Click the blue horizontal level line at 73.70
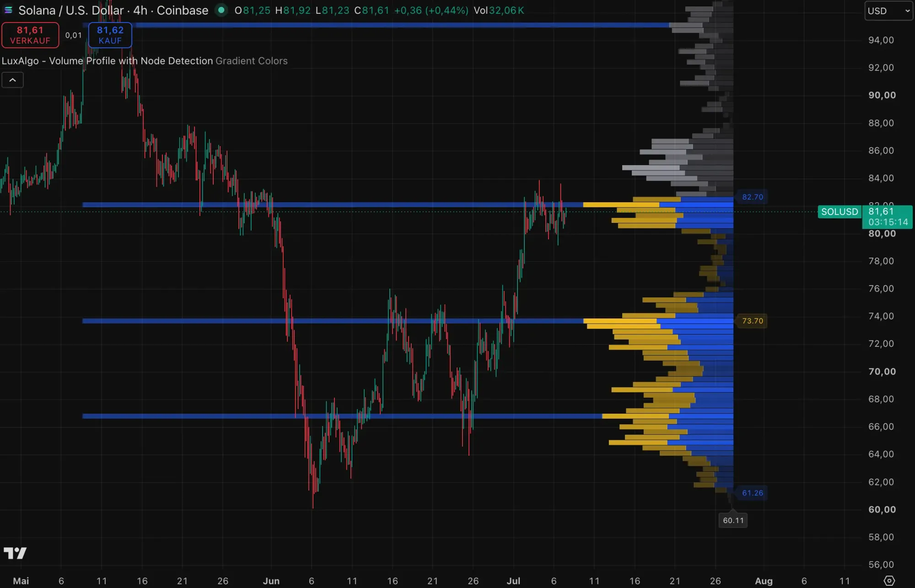Screen dimensions: 915x588 333,321
